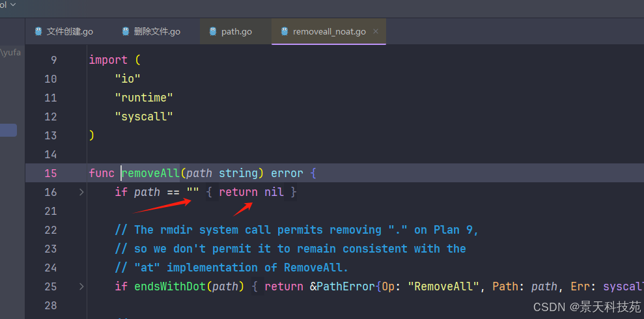644x319 pixels.
Task: Close the removeall_noat.go tab
Action: point(376,31)
